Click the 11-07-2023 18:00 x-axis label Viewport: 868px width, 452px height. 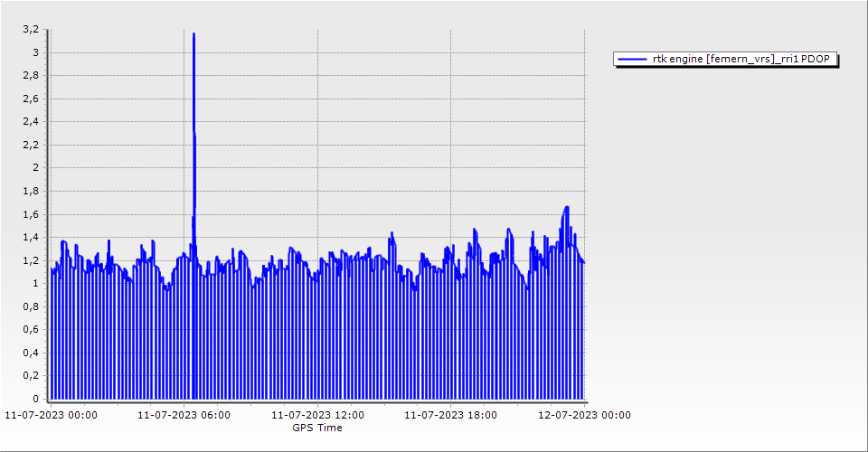pos(450,416)
